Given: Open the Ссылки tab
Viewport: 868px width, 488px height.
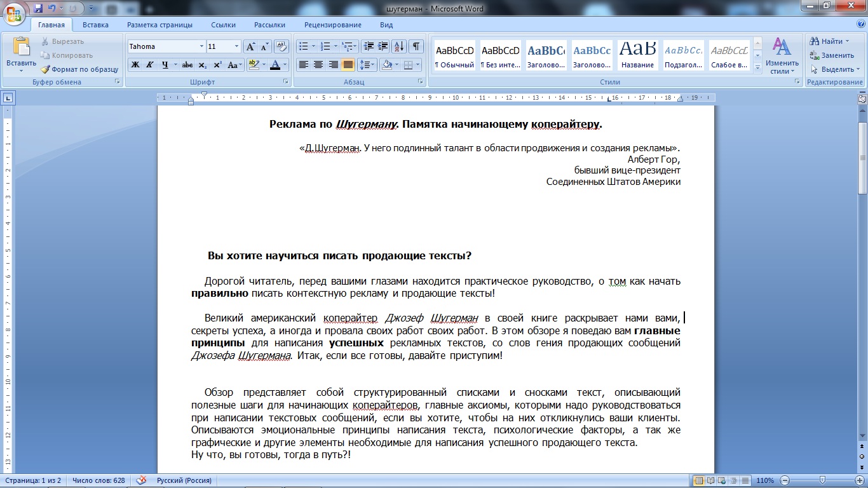Looking at the screenshot, I should coord(224,25).
